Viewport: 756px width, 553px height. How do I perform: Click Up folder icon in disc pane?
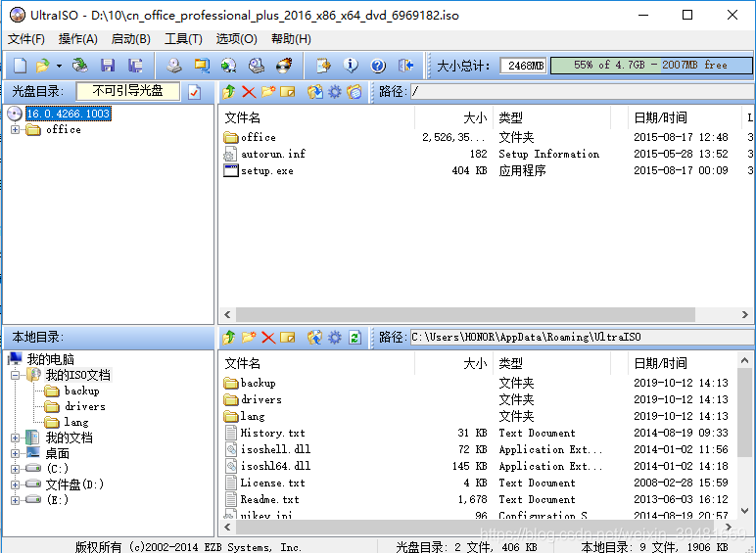coord(229,92)
